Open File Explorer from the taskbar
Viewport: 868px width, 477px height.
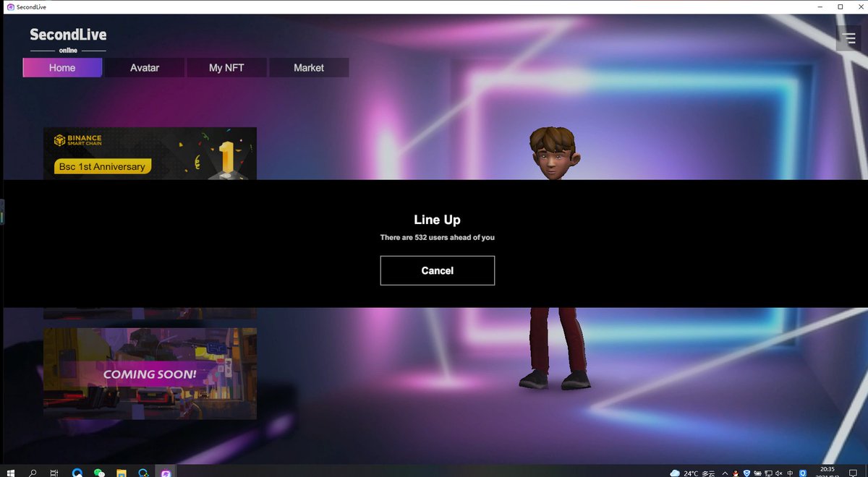pos(122,473)
